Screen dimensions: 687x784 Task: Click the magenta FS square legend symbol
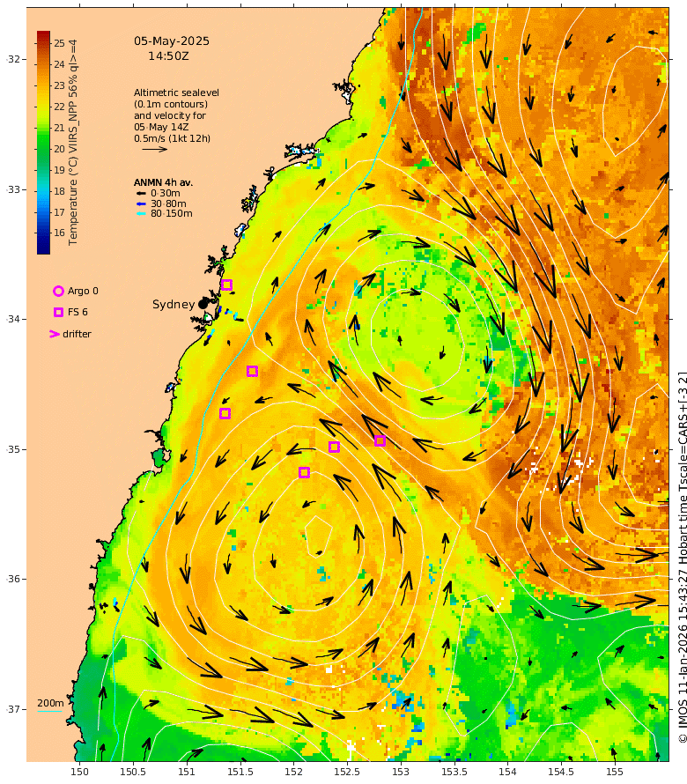(58, 312)
